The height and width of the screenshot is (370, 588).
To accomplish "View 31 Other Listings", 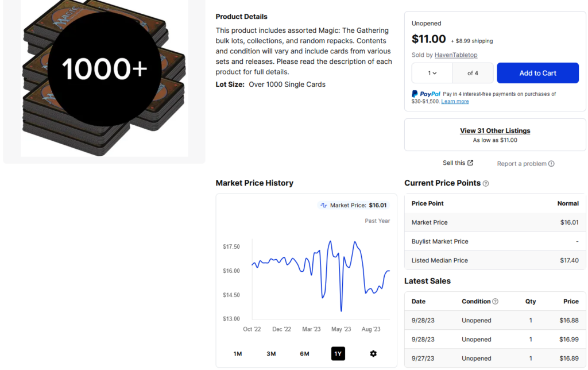I will tap(495, 131).
